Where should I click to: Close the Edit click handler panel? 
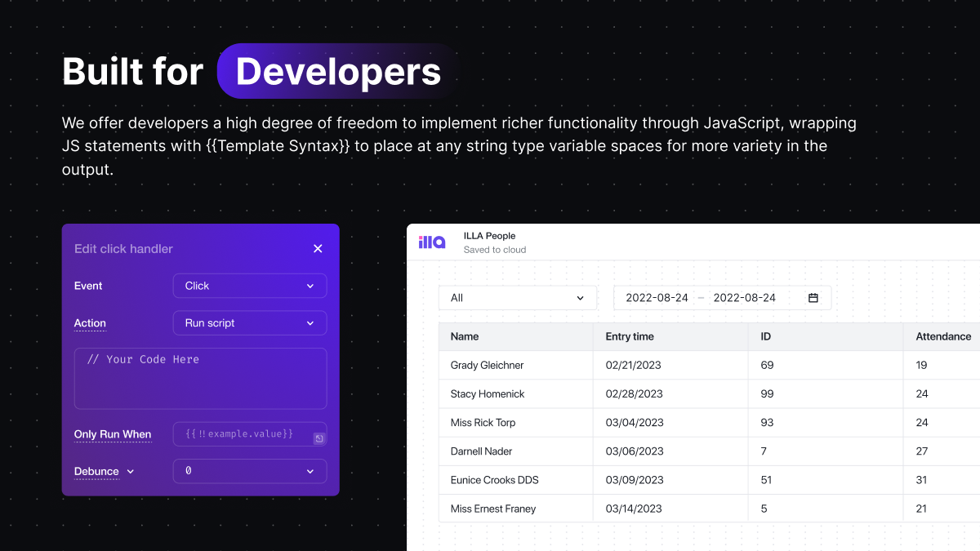(x=318, y=248)
